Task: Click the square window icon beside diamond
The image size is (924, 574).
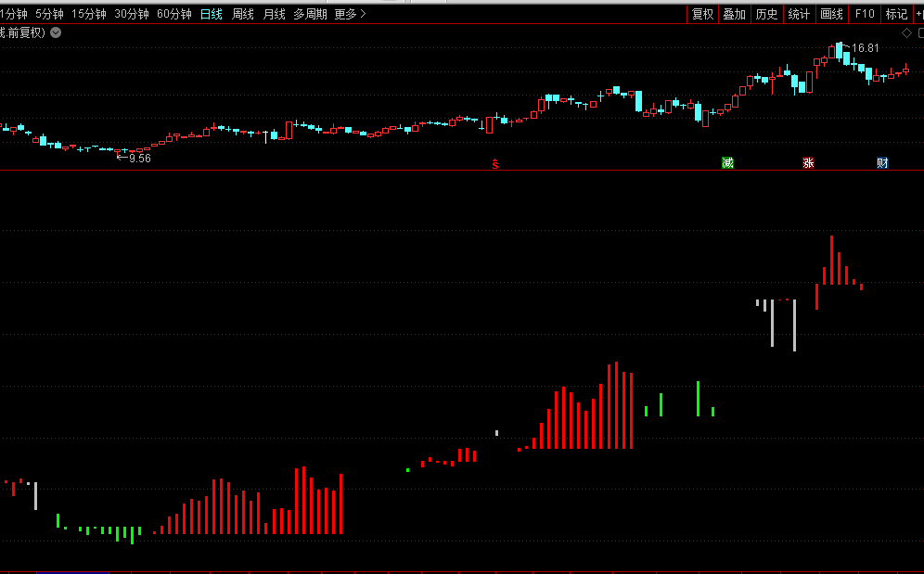Action: click(x=918, y=32)
